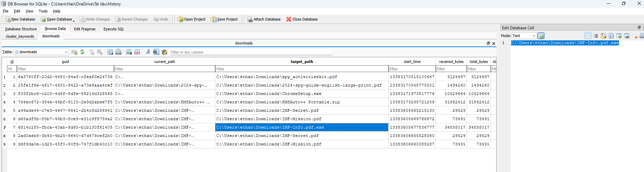Click the received_bytes column header

451,62
